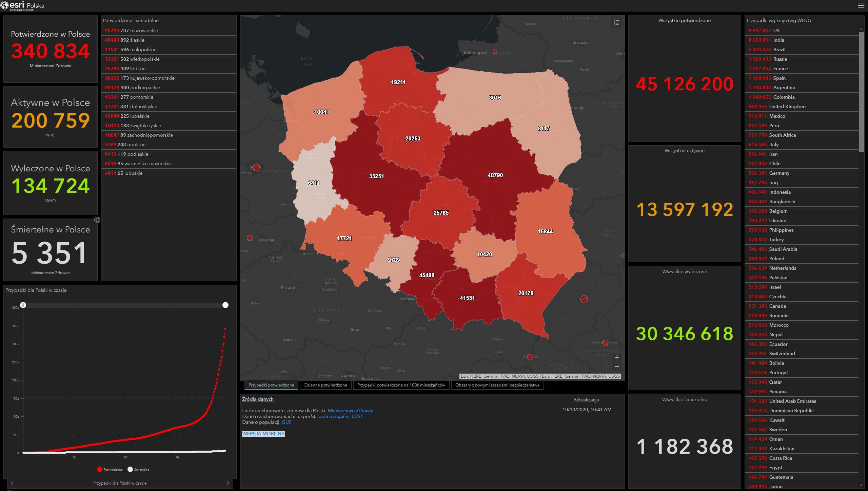Image resolution: width=868 pixels, height=491 pixels.
Task: Select the Poland entry in country list
Action: (x=776, y=259)
